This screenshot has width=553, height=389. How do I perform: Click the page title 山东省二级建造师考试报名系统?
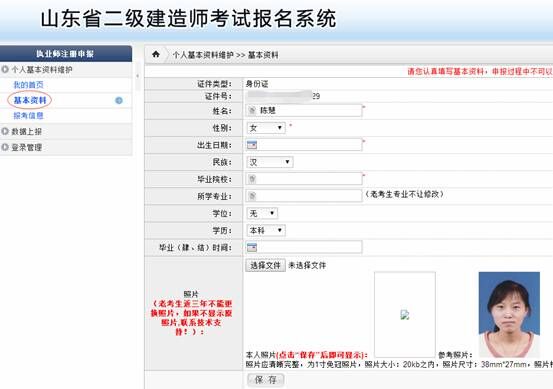coord(188,18)
